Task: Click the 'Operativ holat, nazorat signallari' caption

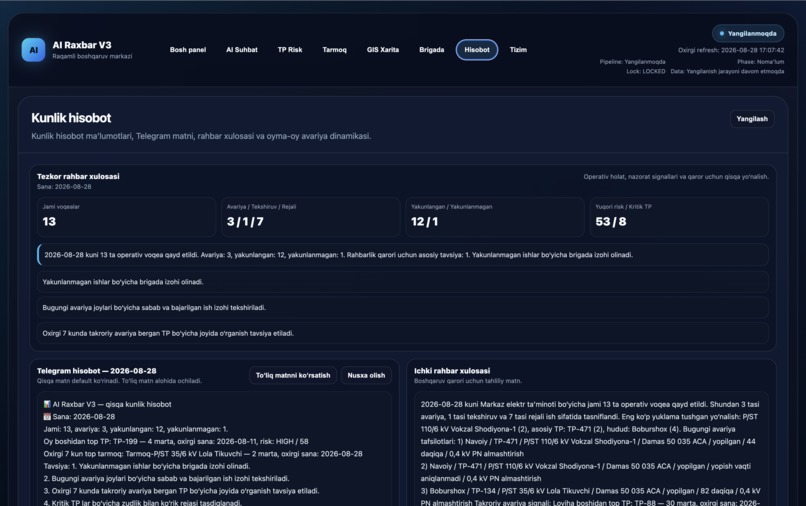Action: (x=676, y=177)
